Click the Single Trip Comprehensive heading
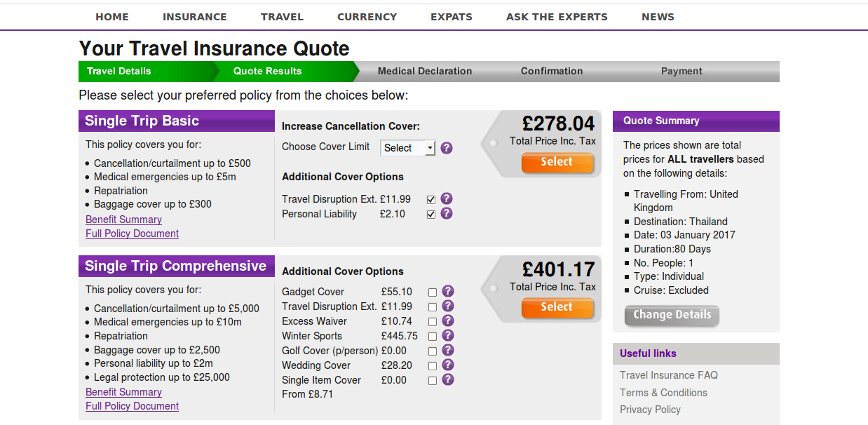 click(x=175, y=266)
